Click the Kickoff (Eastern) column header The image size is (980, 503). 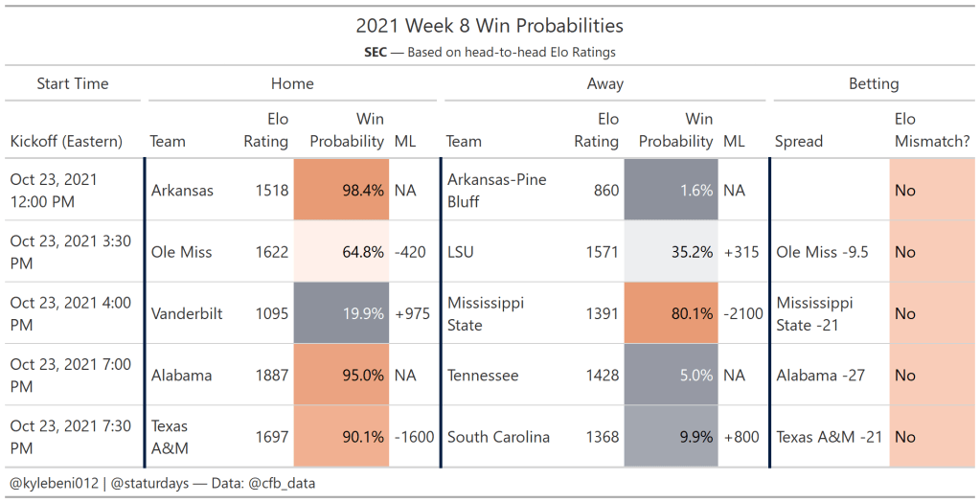point(66,141)
